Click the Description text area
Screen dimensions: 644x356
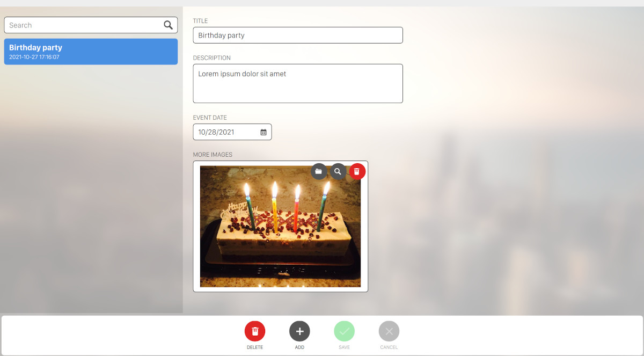pyautogui.click(x=297, y=83)
